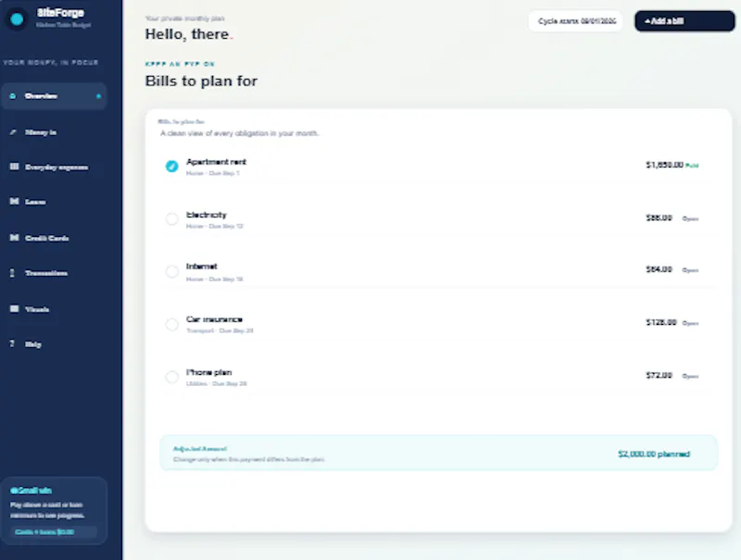Select the Apartment rent bill name
This screenshot has height=560, width=741.
(216, 162)
